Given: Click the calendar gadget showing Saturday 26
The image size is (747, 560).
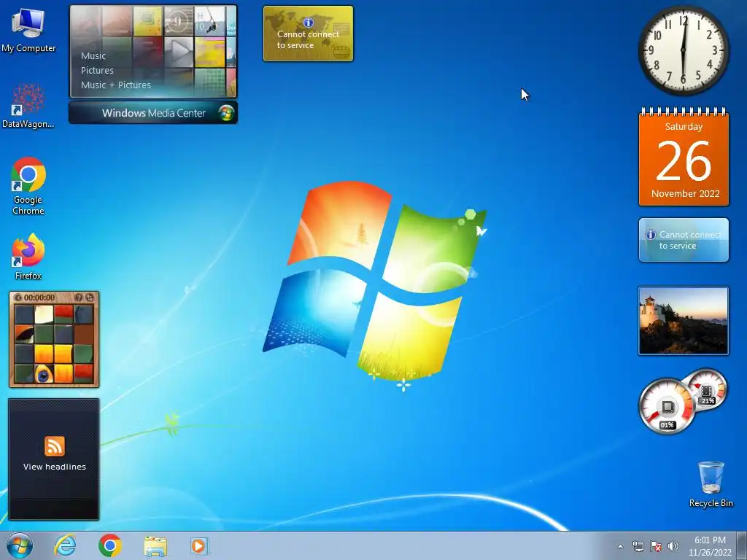Looking at the screenshot, I should (684, 157).
